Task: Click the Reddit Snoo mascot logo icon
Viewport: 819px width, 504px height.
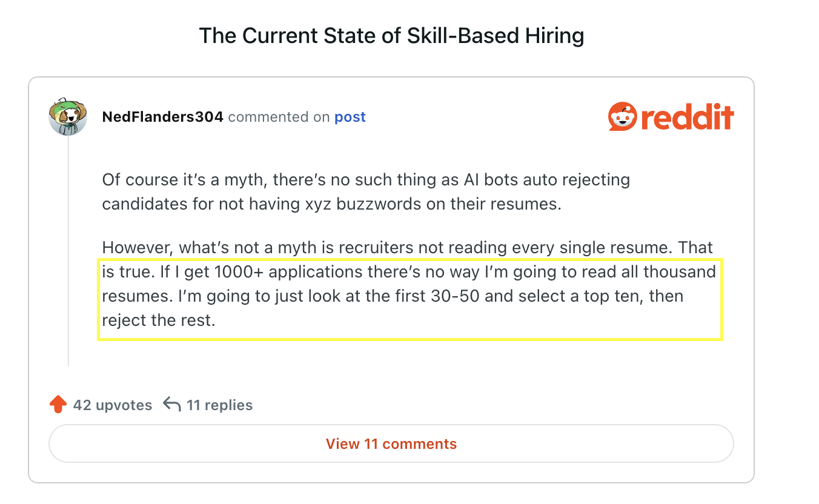Action: click(622, 117)
